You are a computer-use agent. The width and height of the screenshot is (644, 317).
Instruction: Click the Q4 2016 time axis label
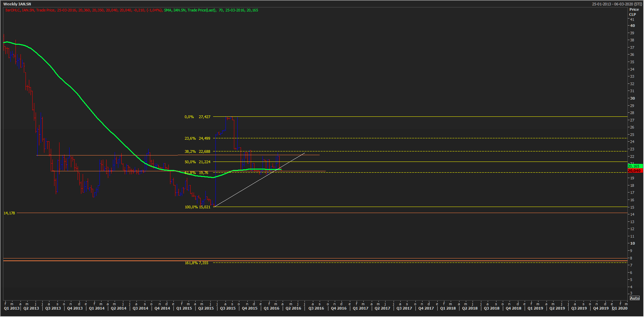(338, 308)
